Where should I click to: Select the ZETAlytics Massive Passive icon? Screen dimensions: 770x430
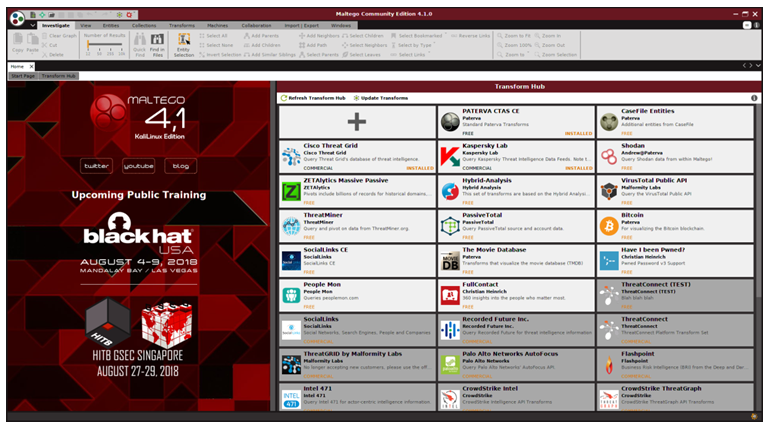[291, 191]
